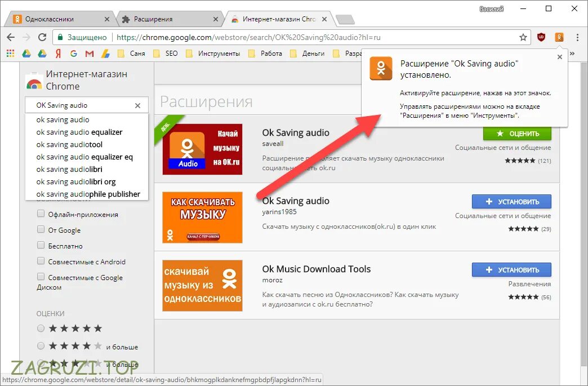588x386 pixels.
Task: Clear the OK Saving audio search field
Action: [137, 105]
